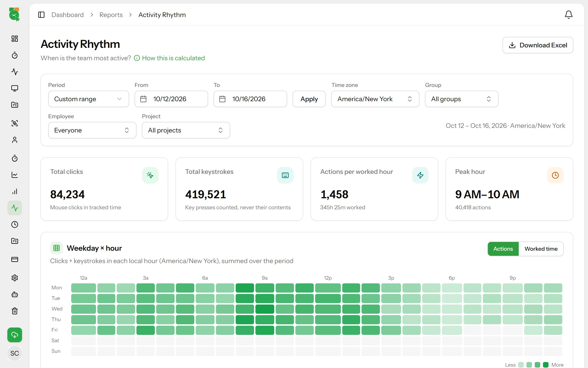The height and width of the screenshot is (368, 588).
Task: Open the dashboard grid icon in sidebar
Action: [14, 39]
